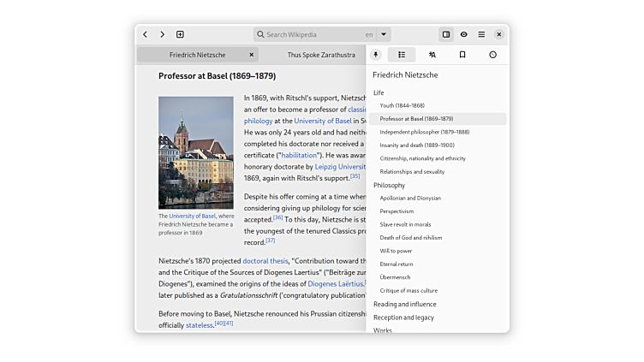This screenshot has height=362, width=644.
Task: Open the bookmarks panel
Action: tap(462, 55)
